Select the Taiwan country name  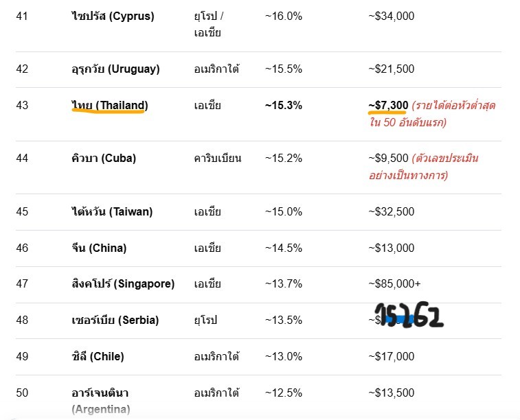(112, 211)
